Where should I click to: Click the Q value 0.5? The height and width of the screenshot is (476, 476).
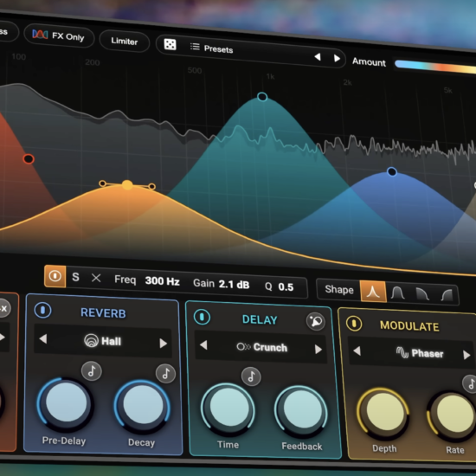tap(286, 286)
